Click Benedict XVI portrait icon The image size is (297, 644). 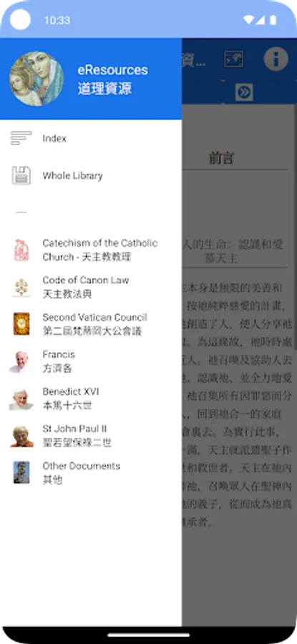[x=21, y=399]
